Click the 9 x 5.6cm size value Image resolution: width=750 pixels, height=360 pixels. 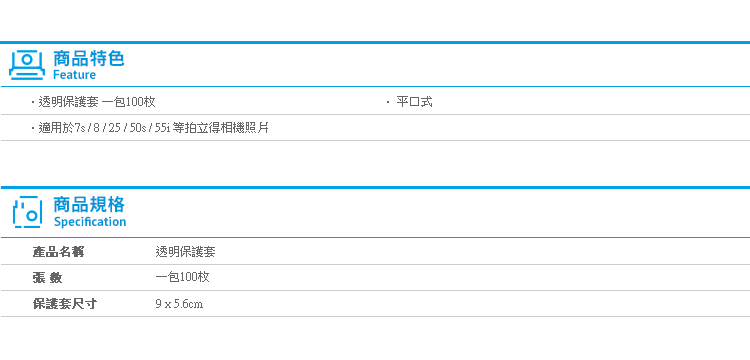[179, 304]
